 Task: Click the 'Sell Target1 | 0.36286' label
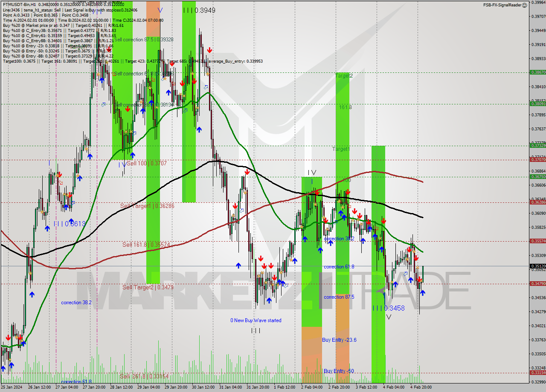[147, 206]
